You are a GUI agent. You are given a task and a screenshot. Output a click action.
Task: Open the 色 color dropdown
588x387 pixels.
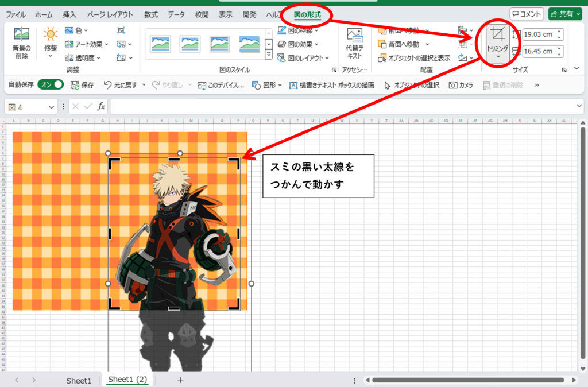pos(76,30)
